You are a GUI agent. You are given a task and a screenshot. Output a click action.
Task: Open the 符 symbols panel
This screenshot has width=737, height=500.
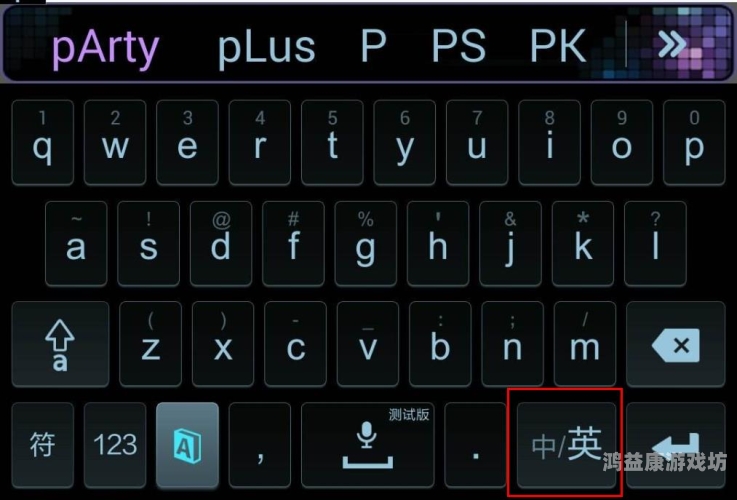coord(43,445)
